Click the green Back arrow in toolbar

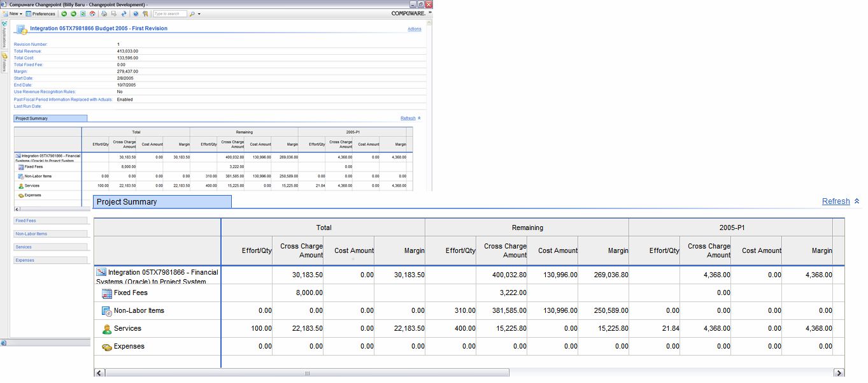[x=64, y=13]
